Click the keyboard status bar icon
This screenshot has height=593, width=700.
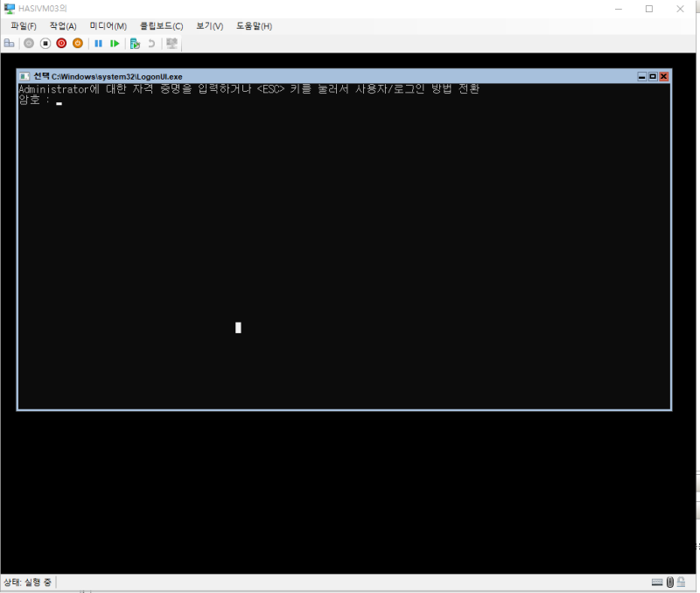click(x=657, y=582)
